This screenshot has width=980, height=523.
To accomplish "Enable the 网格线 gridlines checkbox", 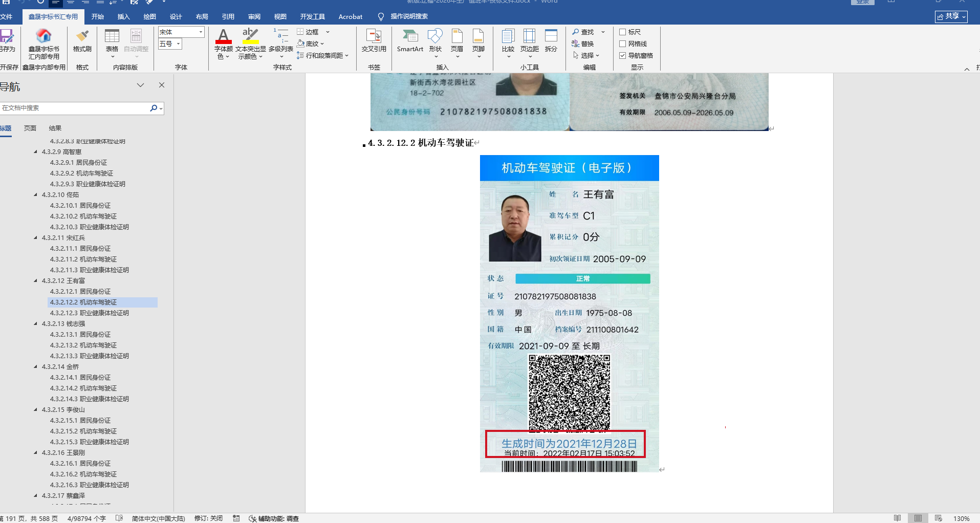I will tap(623, 43).
